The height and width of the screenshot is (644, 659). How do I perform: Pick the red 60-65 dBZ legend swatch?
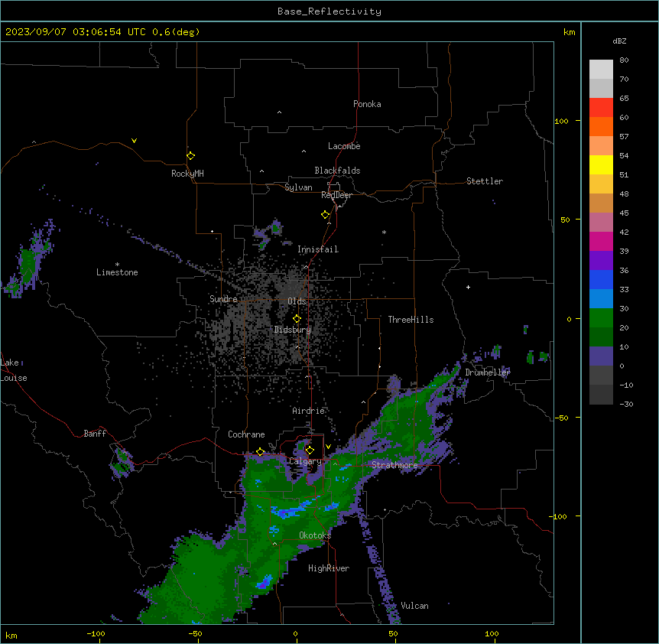(601, 108)
